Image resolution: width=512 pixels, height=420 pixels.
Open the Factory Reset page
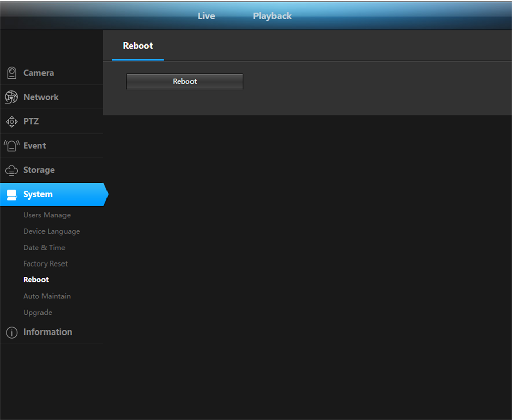tap(45, 264)
